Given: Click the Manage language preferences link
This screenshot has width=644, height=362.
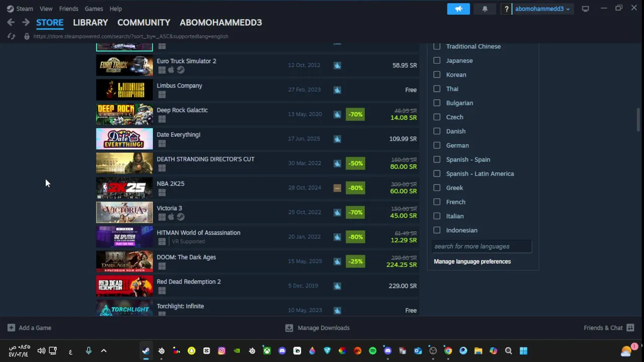Looking at the screenshot, I should [x=472, y=261].
